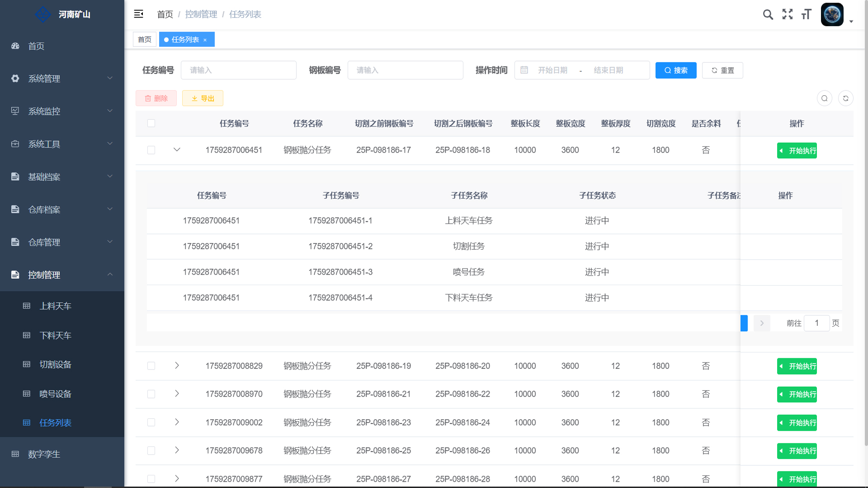The width and height of the screenshot is (868, 488).
Task: Check the select-all checkbox in table header
Action: point(151,123)
